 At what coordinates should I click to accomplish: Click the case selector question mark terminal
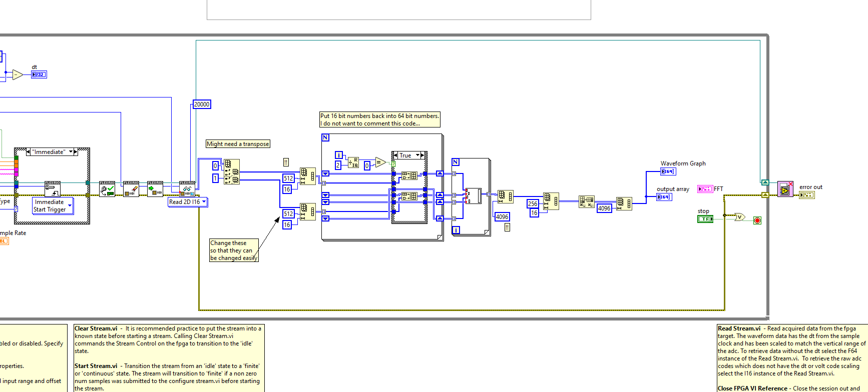(393, 163)
